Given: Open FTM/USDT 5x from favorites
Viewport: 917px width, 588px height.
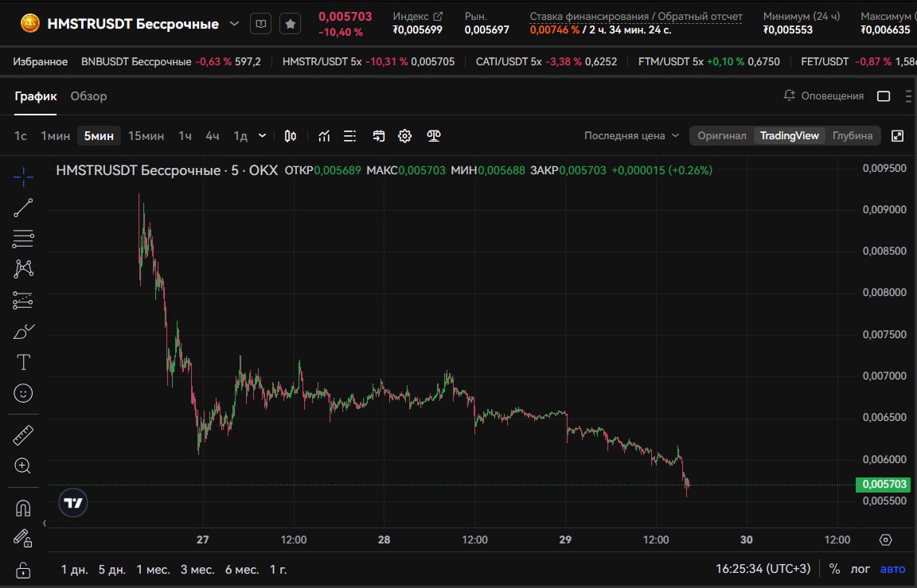Looking at the screenshot, I should point(708,61).
